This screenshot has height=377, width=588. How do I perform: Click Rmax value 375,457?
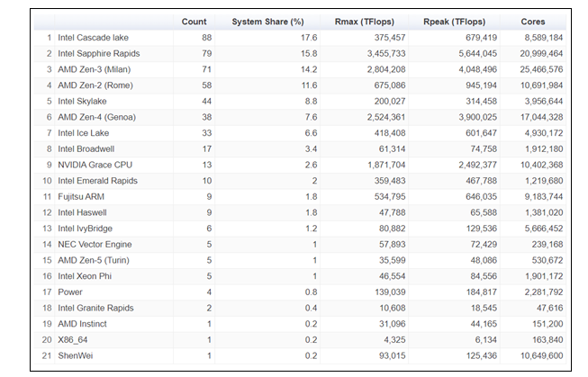pyautogui.click(x=390, y=38)
